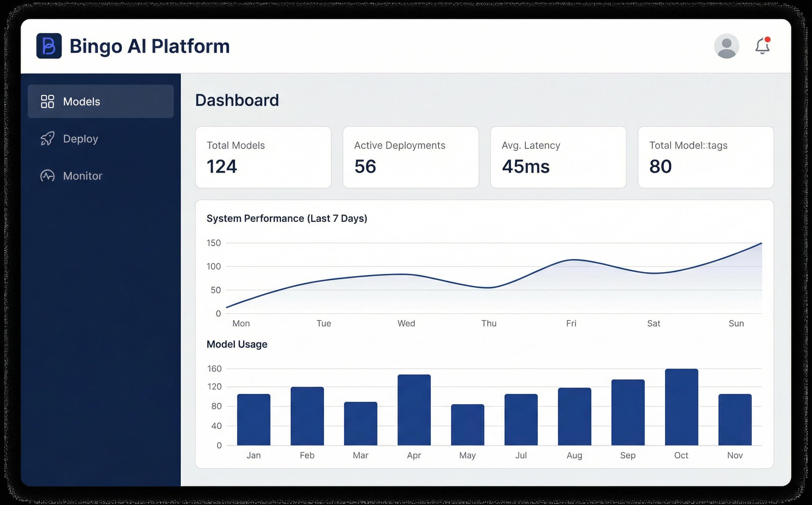Viewport: 812px width, 505px height.
Task: Click the May bar in usage chart
Action: point(467,425)
